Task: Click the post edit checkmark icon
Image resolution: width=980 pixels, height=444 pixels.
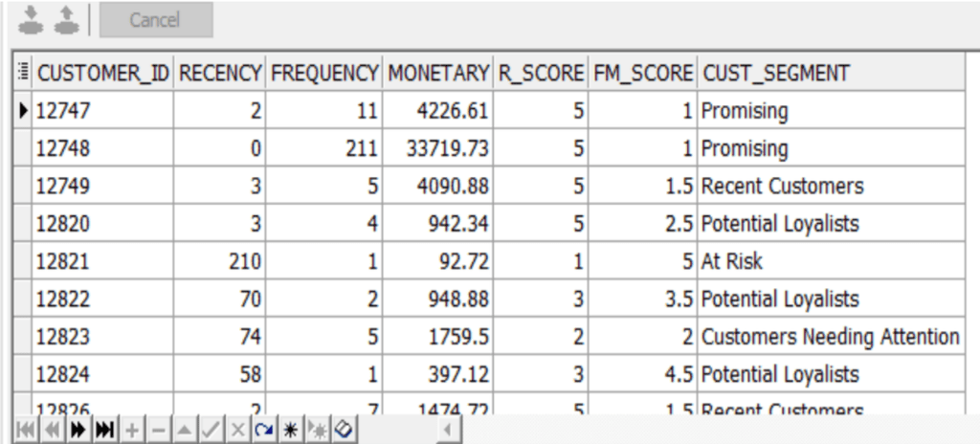Action: [212, 430]
